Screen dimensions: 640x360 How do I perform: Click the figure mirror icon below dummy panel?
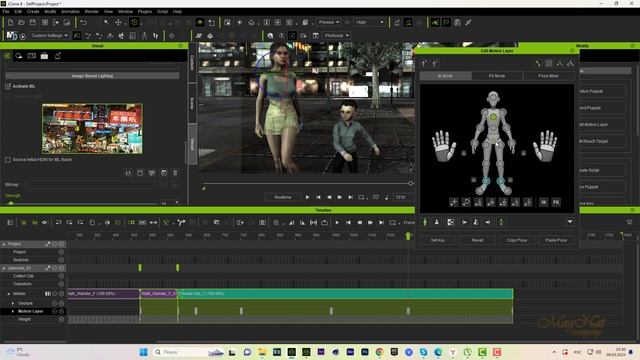click(476, 222)
